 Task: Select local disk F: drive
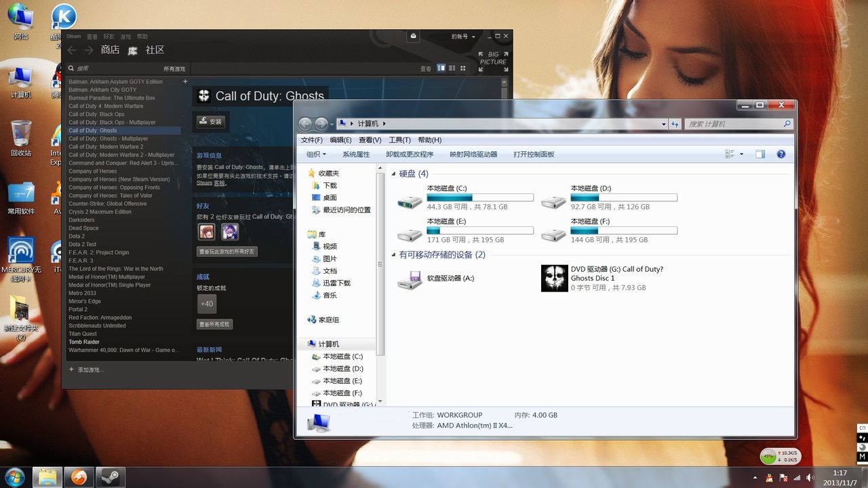[609, 230]
